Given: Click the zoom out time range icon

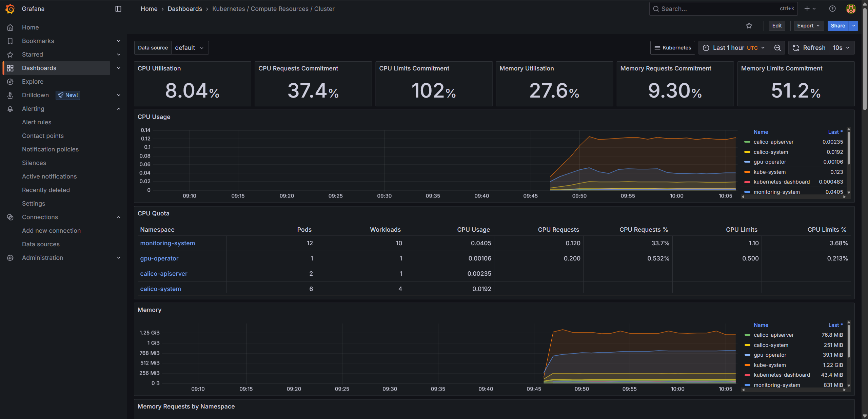Looking at the screenshot, I should [x=777, y=48].
